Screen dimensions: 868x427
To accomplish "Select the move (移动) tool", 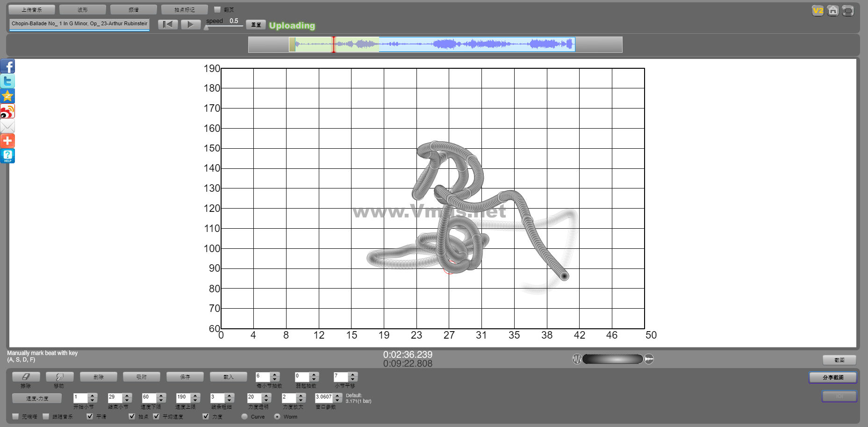I will [59, 376].
